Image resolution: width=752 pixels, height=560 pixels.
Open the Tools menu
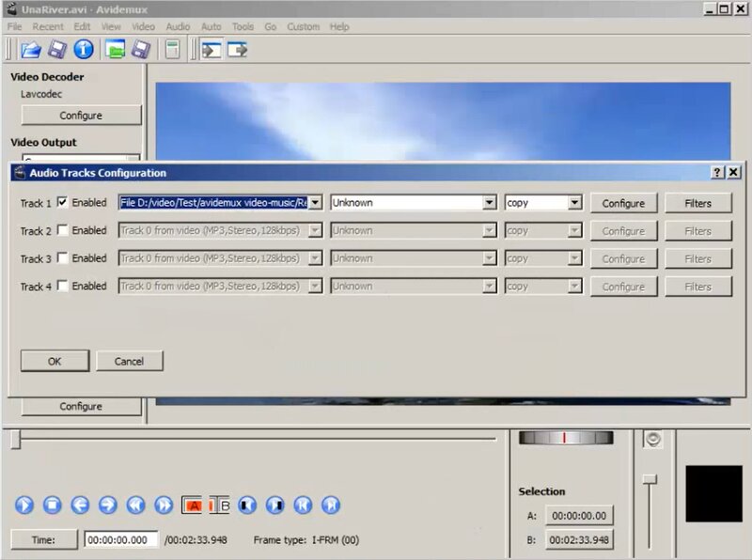click(x=243, y=27)
